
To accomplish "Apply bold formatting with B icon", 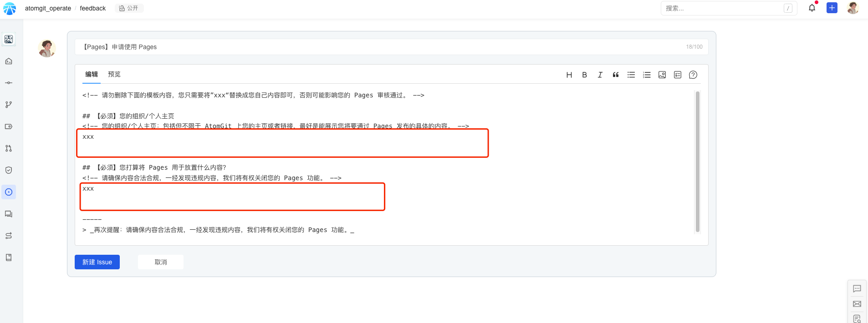I will point(585,75).
